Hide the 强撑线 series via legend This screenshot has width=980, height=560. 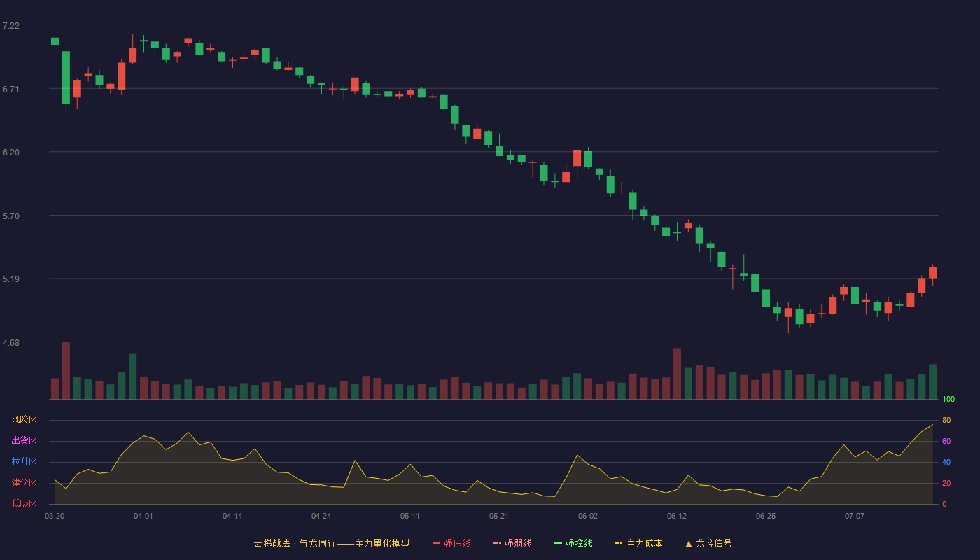573,543
